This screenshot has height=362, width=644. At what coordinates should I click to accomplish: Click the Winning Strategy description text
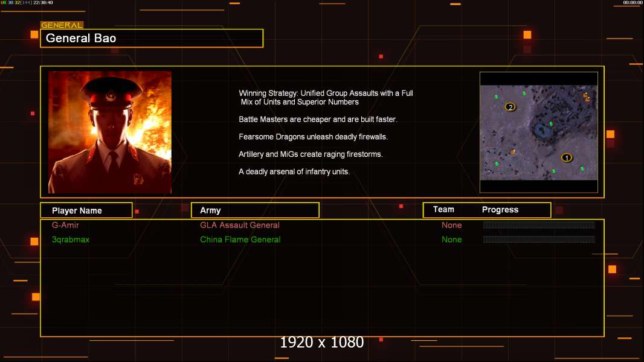(x=326, y=98)
